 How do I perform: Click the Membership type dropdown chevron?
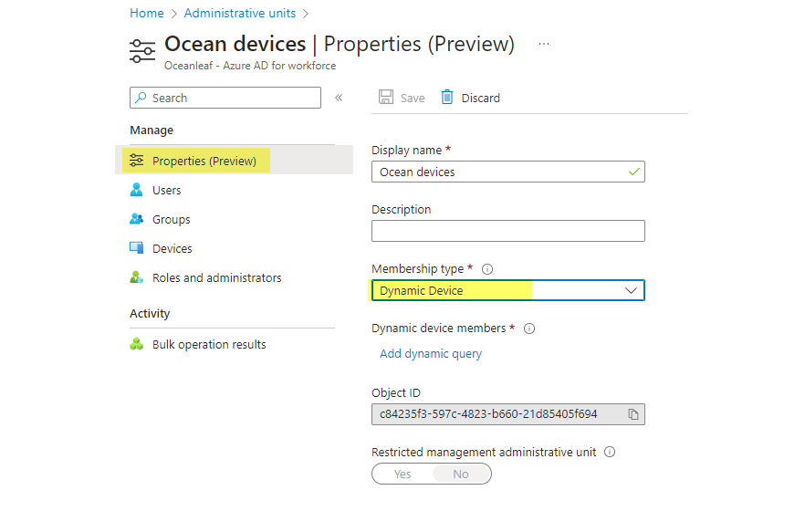(x=631, y=291)
